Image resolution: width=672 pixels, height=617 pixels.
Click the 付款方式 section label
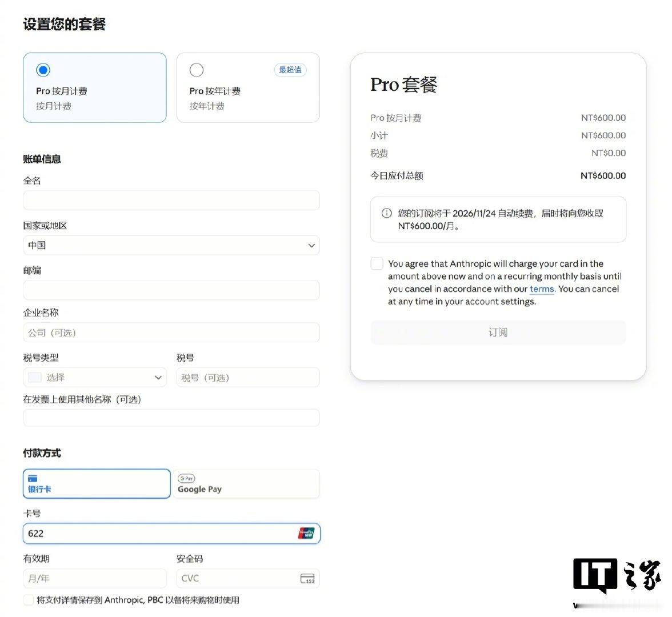(x=42, y=453)
